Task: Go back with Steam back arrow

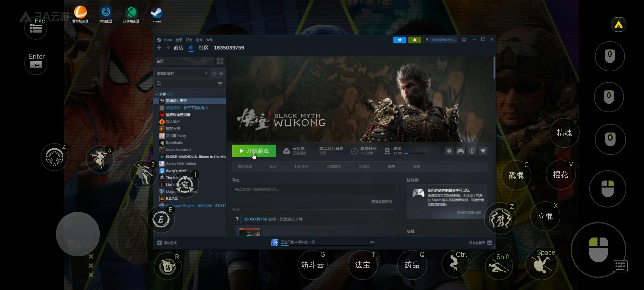Action: [x=159, y=48]
